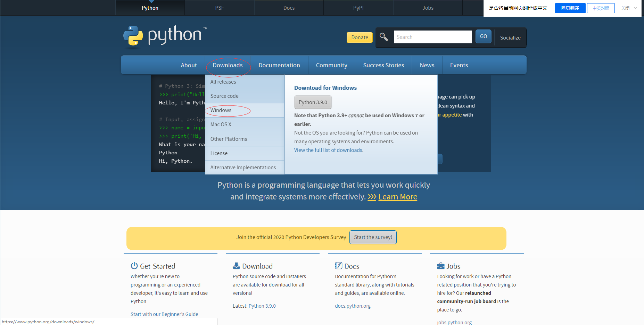644x325 pixels.
Task: Follow the Learn More link
Action: click(398, 197)
